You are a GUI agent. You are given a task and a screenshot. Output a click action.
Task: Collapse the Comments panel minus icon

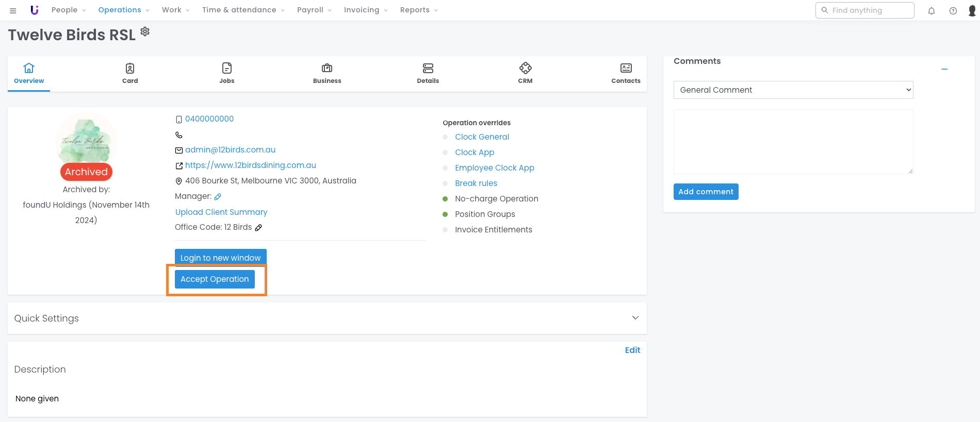pyautogui.click(x=944, y=69)
